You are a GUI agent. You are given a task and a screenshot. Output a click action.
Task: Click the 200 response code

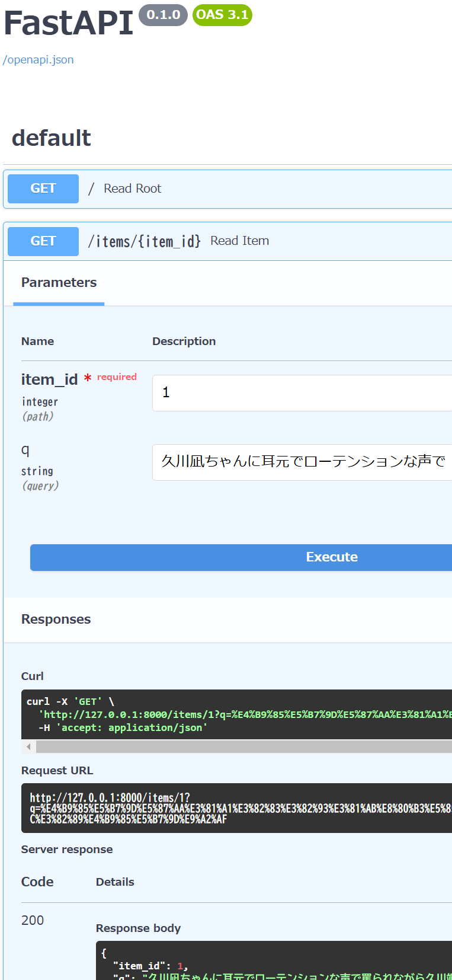pyautogui.click(x=33, y=920)
